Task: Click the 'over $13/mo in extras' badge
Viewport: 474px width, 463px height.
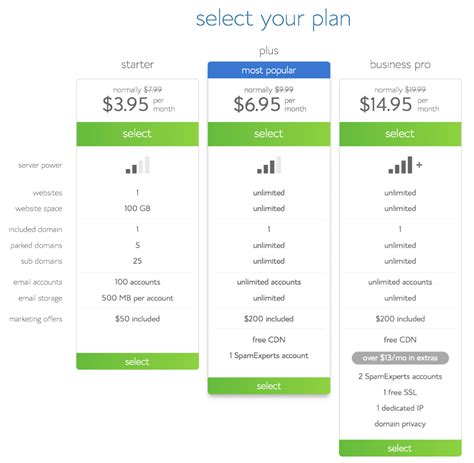Action: click(x=400, y=358)
